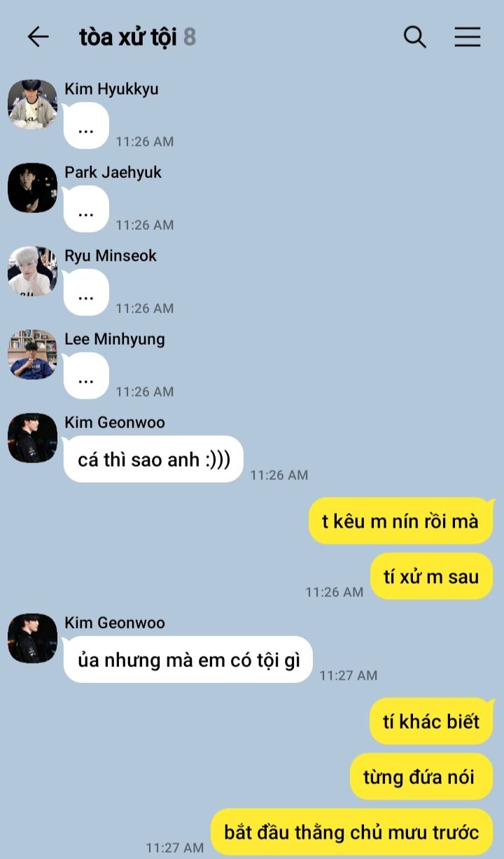This screenshot has width=504, height=859.
Task: Open Kim Hyukkyu's profile avatar
Action: (x=32, y=104)
